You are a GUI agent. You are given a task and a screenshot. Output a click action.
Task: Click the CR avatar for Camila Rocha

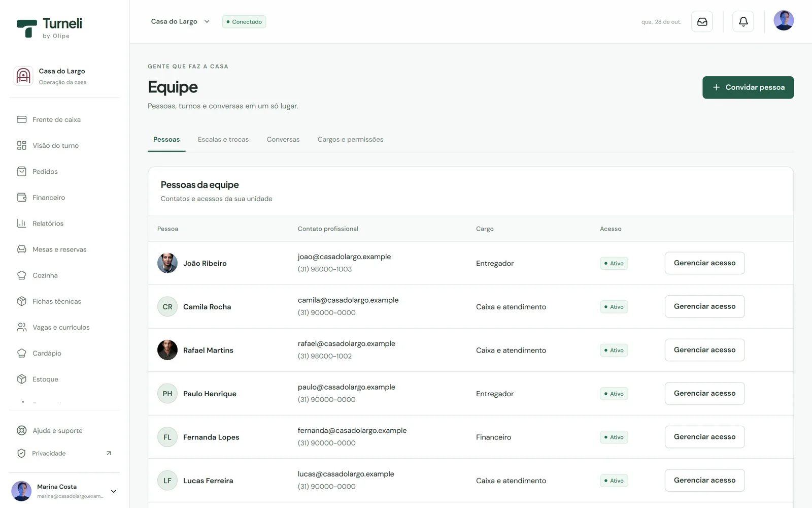point(167,307)
